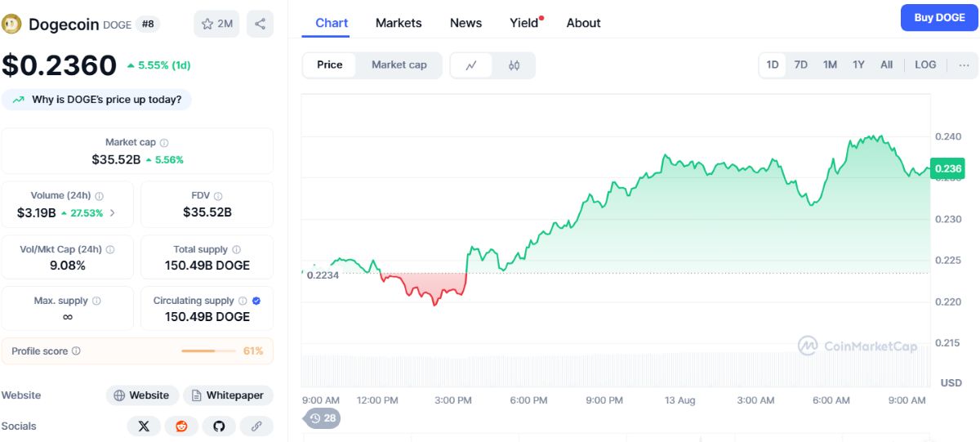Open the X (Twitter) social link
The height and width of the screenshot is (442, 980).
coord(144,426)
